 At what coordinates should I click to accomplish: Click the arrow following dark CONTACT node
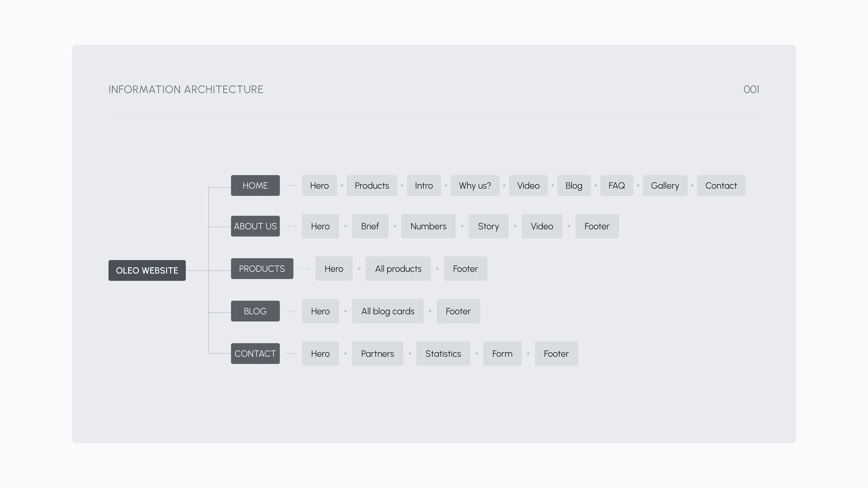291,354
